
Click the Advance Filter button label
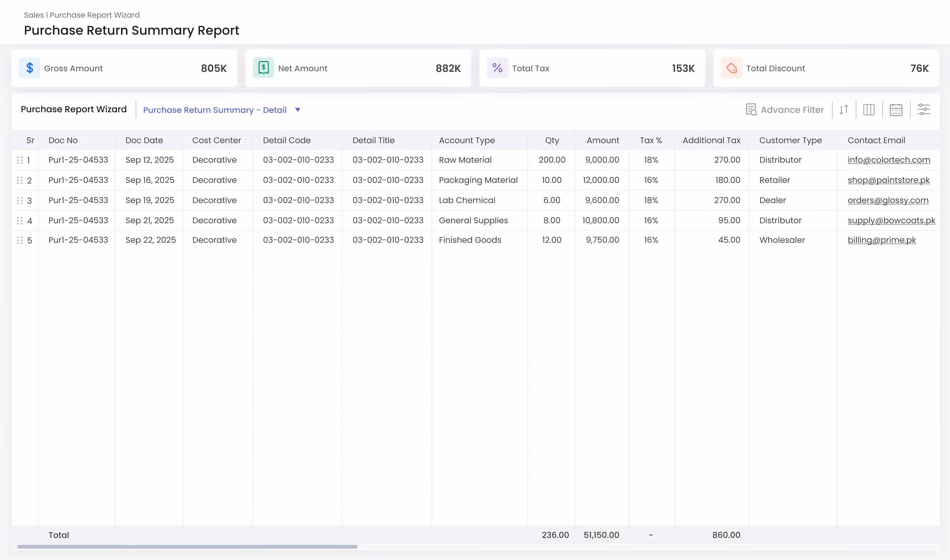pos(792,110)
